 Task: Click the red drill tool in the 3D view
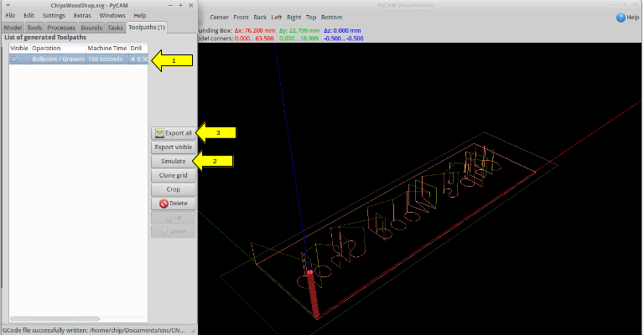(x=313, y=294)
